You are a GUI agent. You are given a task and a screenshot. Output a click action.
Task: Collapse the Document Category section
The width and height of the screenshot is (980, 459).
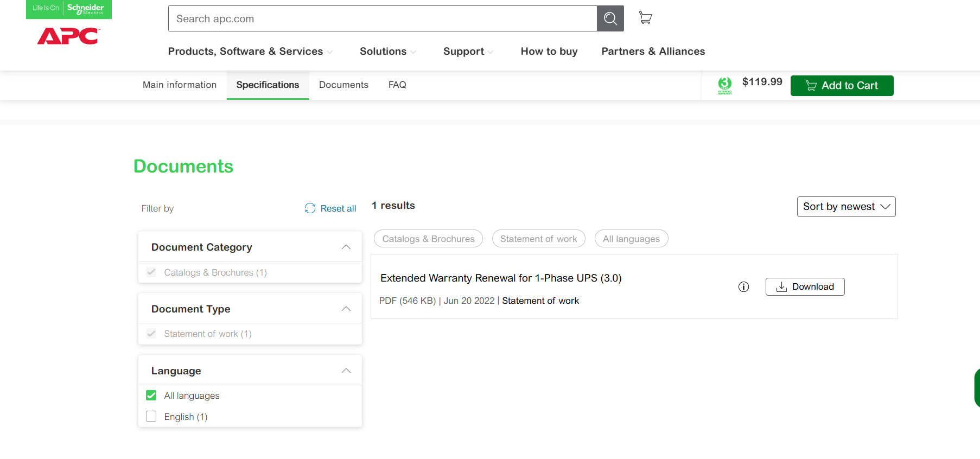(346, 247)
